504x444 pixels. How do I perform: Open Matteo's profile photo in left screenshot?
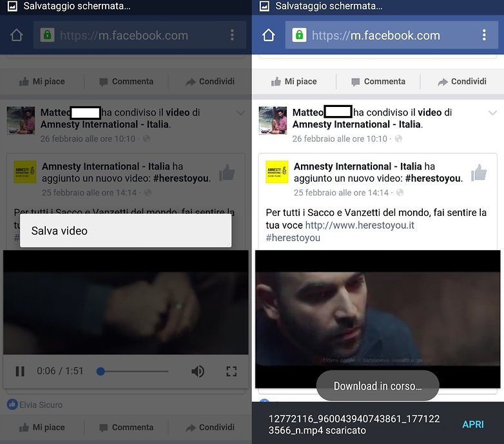click(x=21, y=121)
